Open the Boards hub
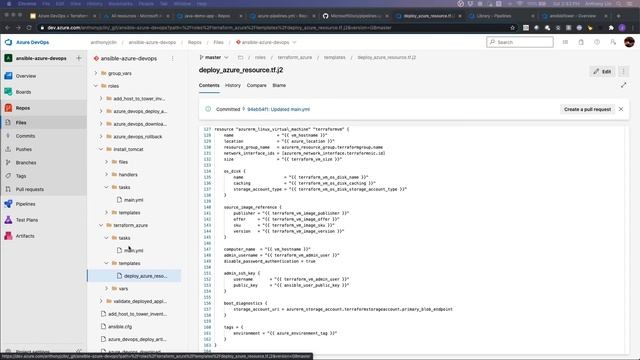Image resolution: width=640 pixels, height=360 pixels. tap(23, 92)
